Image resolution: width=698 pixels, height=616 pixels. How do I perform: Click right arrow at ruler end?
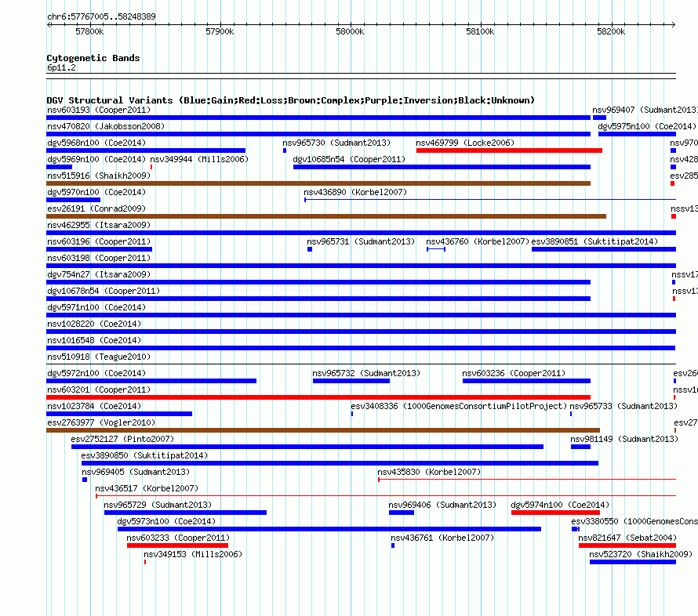(x=673, y=24)
